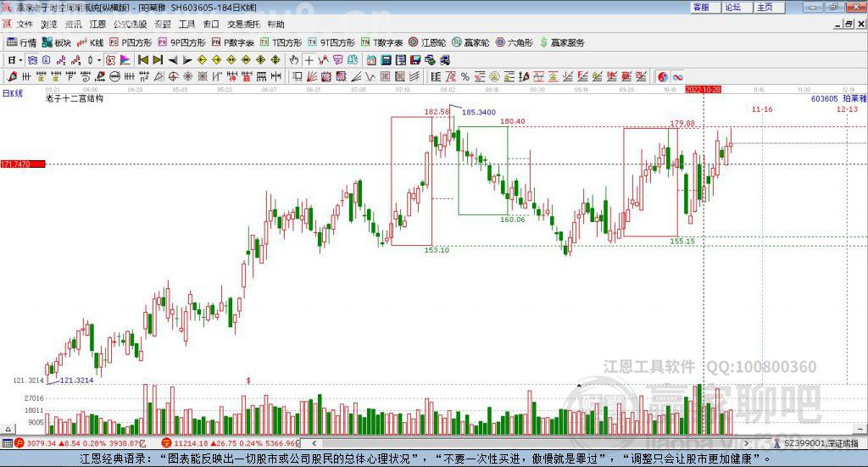Open the 工具 menu

point(186,25)
